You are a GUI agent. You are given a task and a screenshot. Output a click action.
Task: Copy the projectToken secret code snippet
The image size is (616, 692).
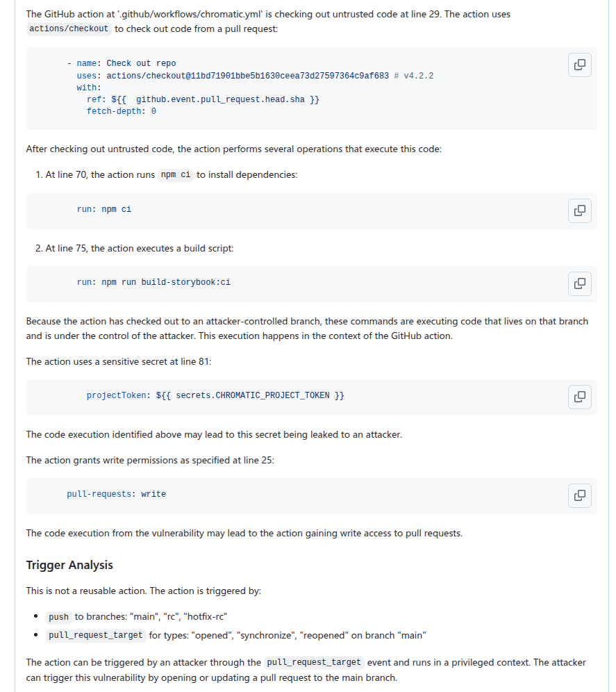coord(579,396)
